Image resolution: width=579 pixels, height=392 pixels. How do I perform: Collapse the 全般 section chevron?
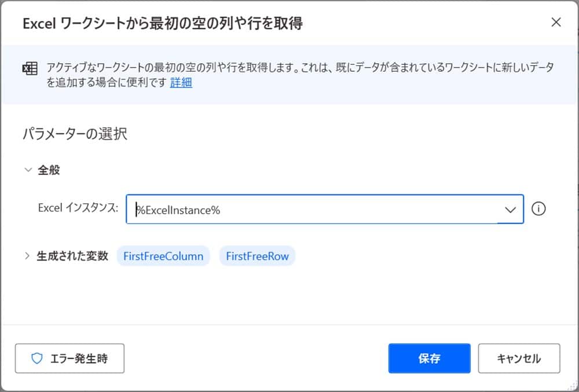[x=27, y=170]
